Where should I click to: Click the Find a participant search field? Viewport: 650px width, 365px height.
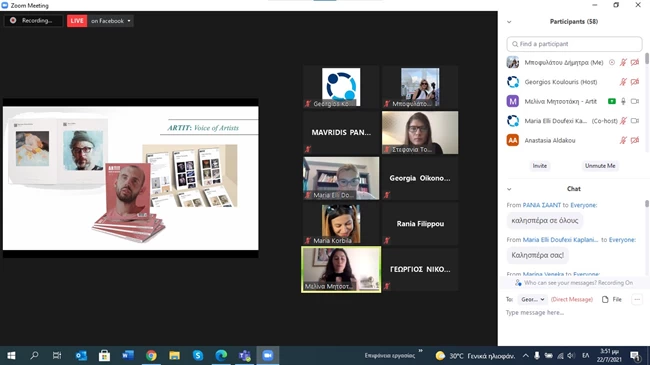click(574, 44)
